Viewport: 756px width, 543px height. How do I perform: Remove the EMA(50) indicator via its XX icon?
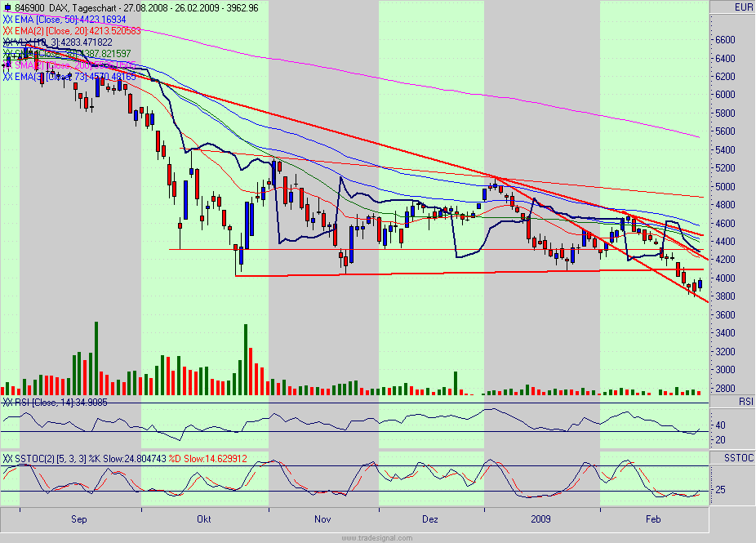pyautogui.click(x=7, y=19)
